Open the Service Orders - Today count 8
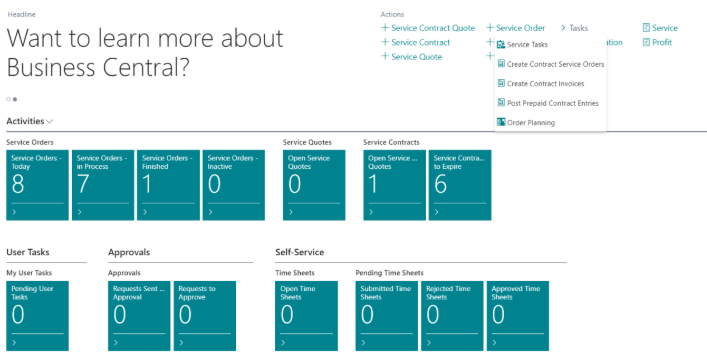707x361 pixels. [37, 185]
